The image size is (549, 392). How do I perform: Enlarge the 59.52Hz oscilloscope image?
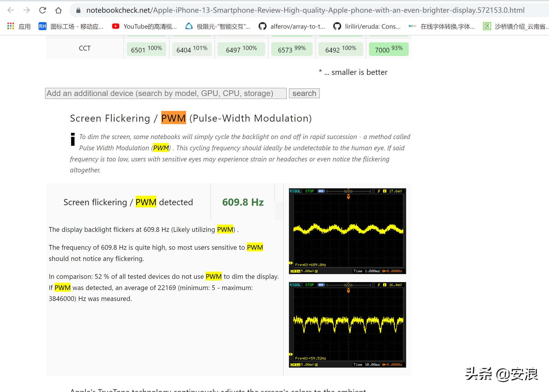[347, 325]
